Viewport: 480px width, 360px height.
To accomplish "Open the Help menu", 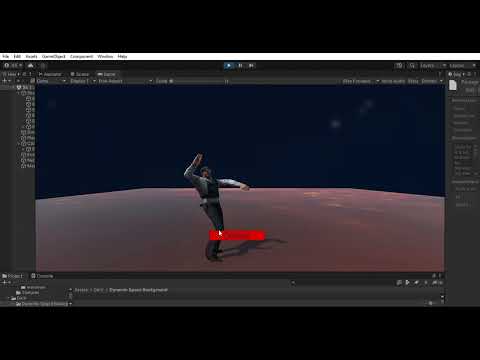I will coord(122,56).
